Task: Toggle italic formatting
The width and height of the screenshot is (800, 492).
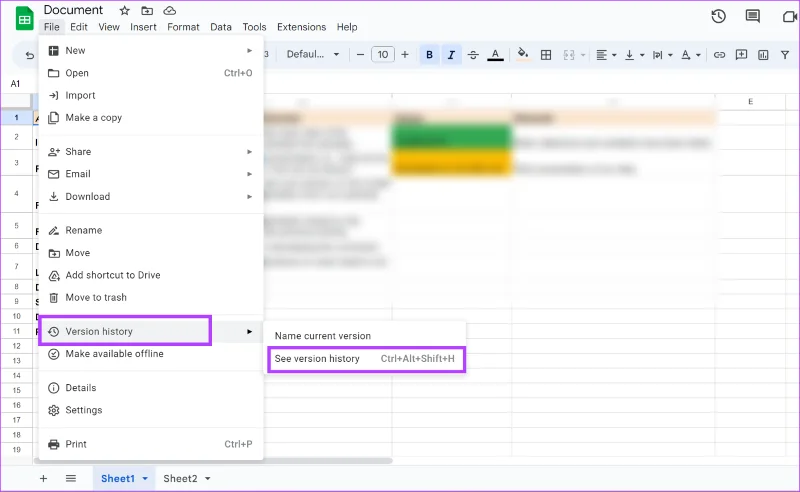Action: tap(451, 55)
